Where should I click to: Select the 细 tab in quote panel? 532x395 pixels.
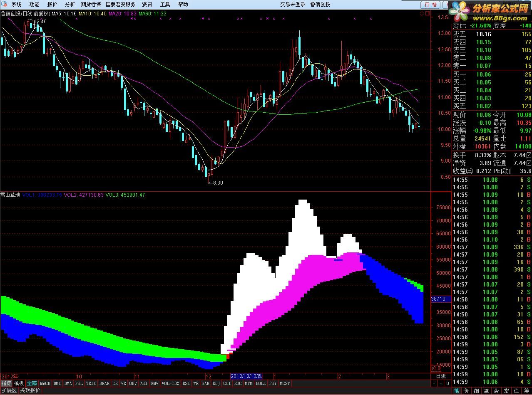(477, 391)
